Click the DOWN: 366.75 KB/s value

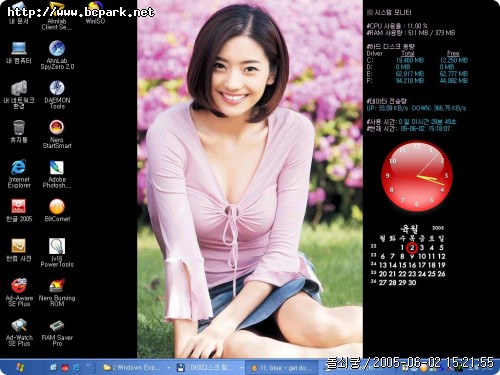pos(439,108)
